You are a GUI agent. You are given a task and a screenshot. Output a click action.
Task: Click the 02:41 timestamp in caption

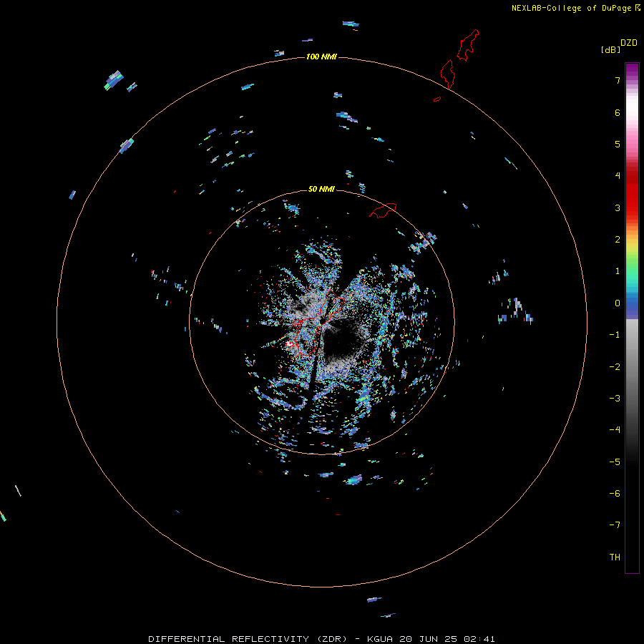click(x=479, y=639)
